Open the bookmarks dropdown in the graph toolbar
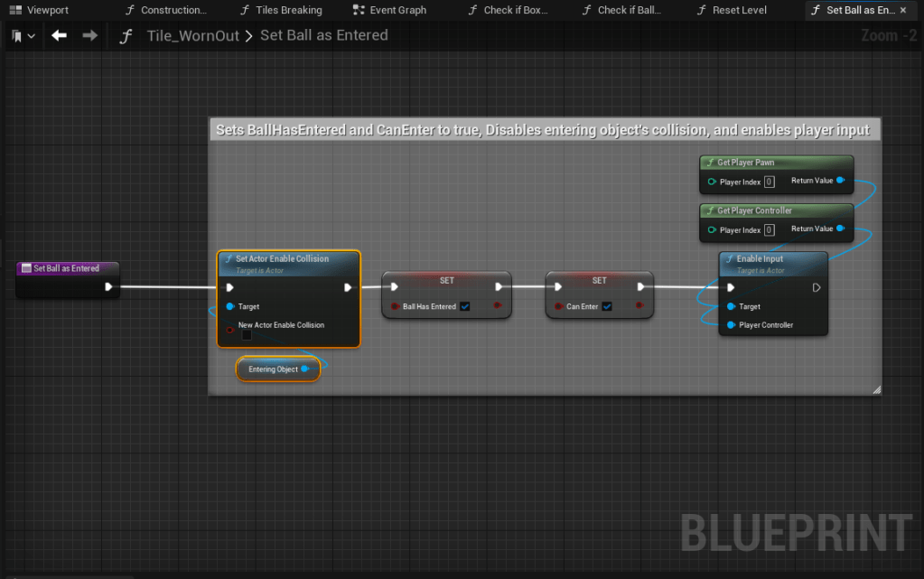 click(x=23, y=36)
